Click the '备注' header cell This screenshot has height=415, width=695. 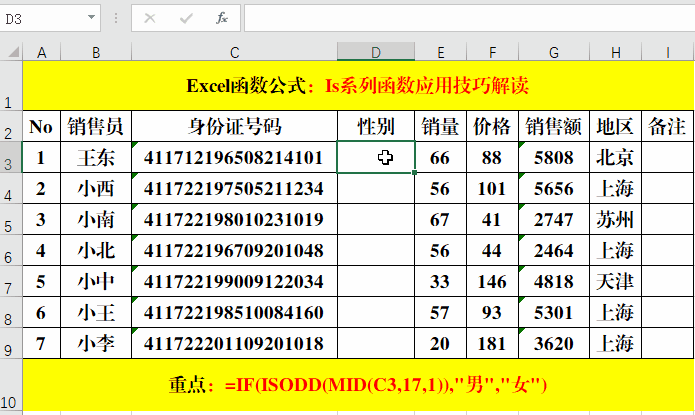(x=668, y=126)
